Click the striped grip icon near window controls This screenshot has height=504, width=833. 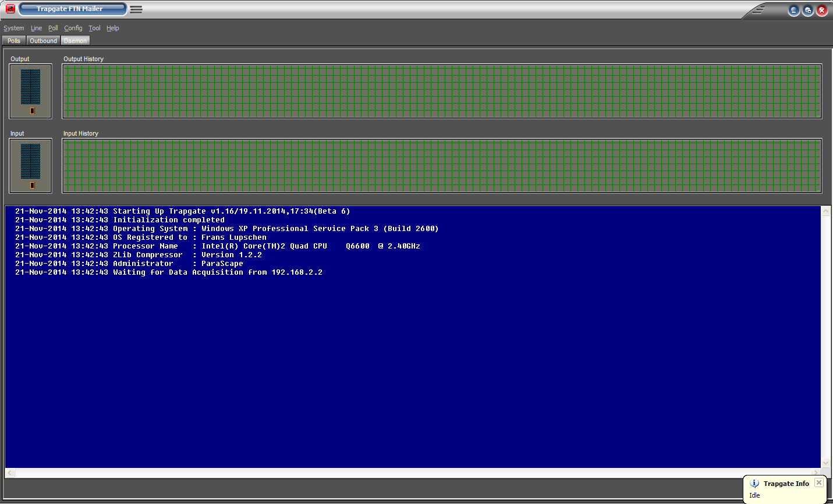tap(758, 10)
